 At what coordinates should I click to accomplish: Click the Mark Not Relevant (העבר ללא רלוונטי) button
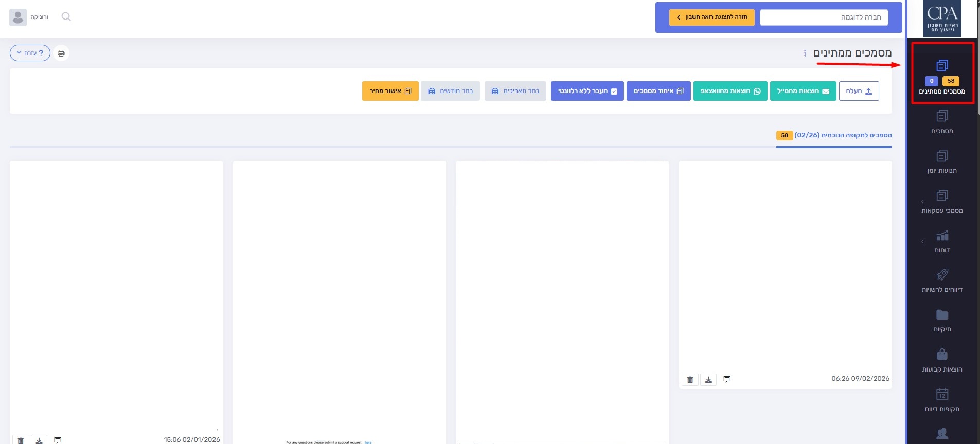587,91
